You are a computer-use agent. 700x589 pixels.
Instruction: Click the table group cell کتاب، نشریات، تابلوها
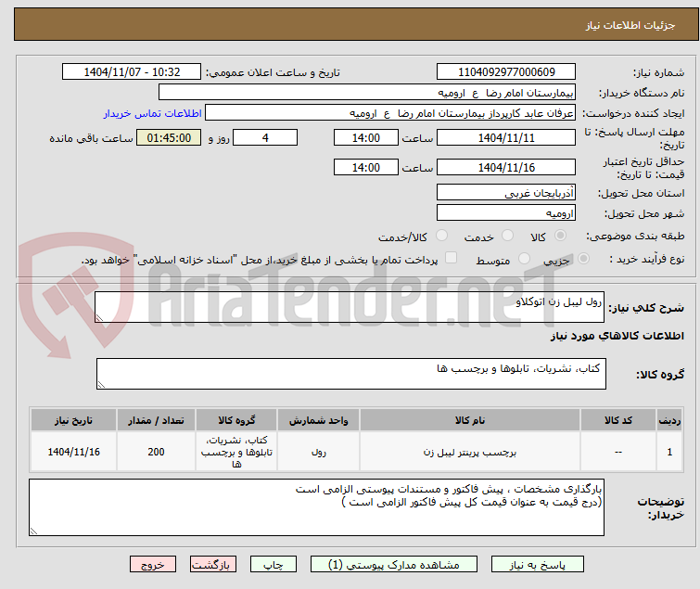(x=236, y=452)
